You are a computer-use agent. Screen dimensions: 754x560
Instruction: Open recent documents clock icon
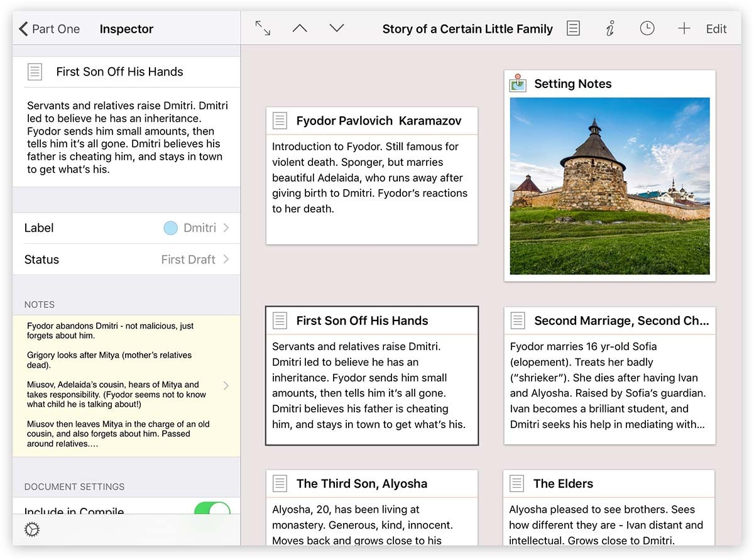(x=647, y=28)
